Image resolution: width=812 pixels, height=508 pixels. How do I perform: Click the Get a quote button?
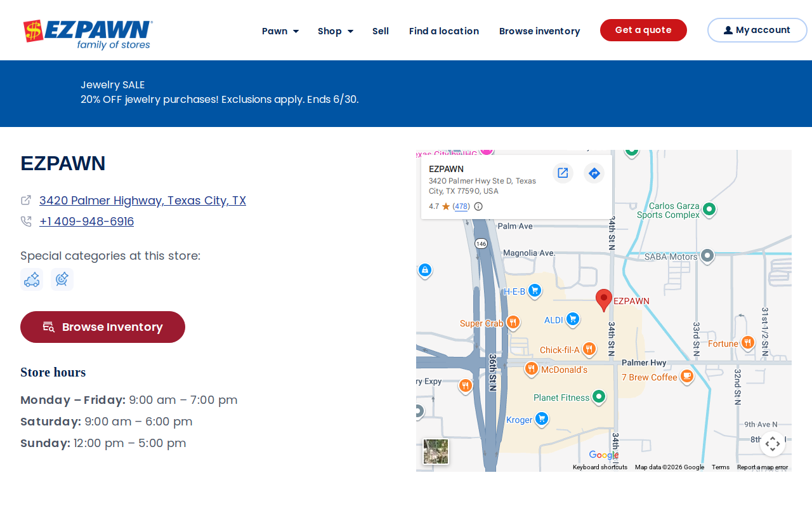coord(643,30)
